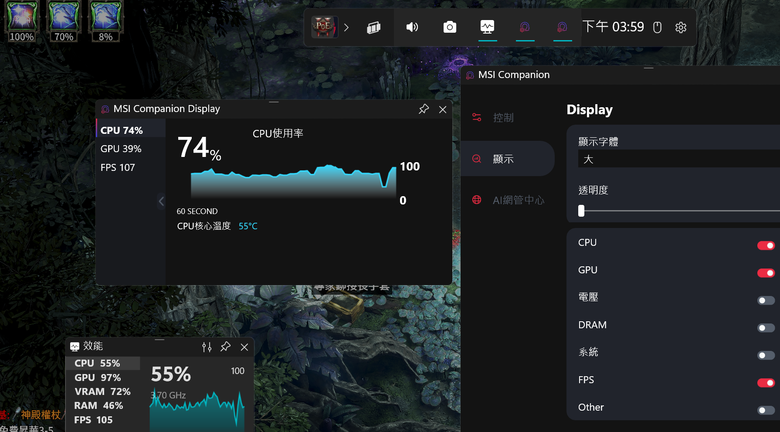Screen dimensions: 780x432
Task: Click the Display heading in MSI Companion
Action: (589, 110)
